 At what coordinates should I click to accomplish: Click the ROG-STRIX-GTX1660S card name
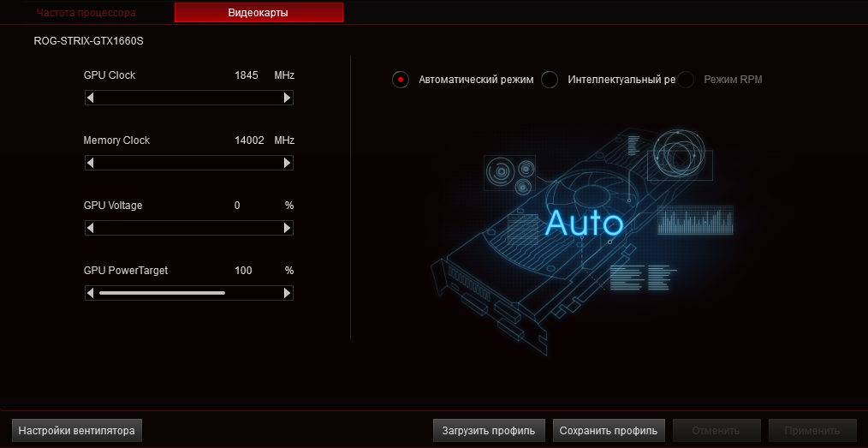[x=88, y=41]
